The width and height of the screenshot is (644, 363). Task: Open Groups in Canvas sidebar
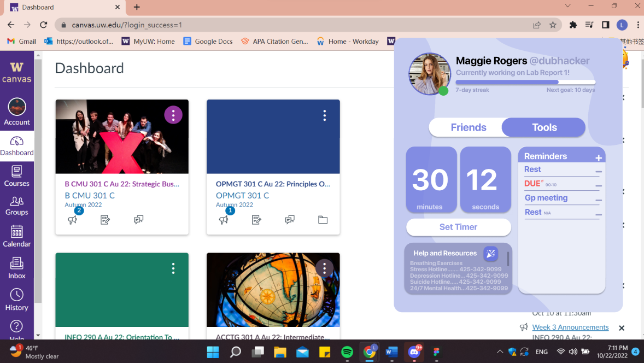coord(17,206)
